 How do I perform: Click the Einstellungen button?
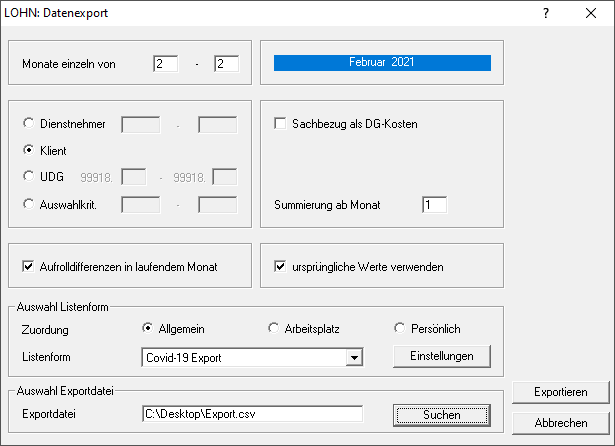click(x=442, y=356)
